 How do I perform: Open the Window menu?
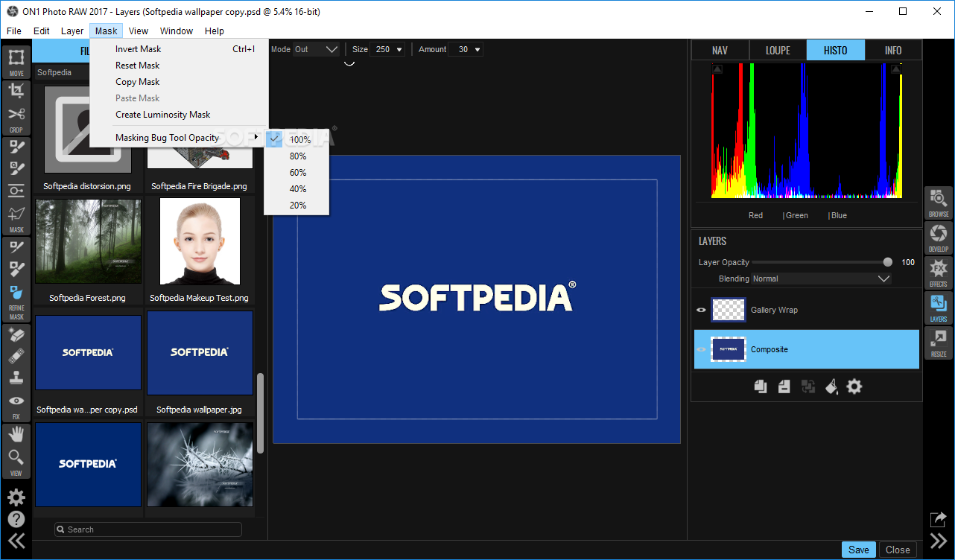pos(177,31)
